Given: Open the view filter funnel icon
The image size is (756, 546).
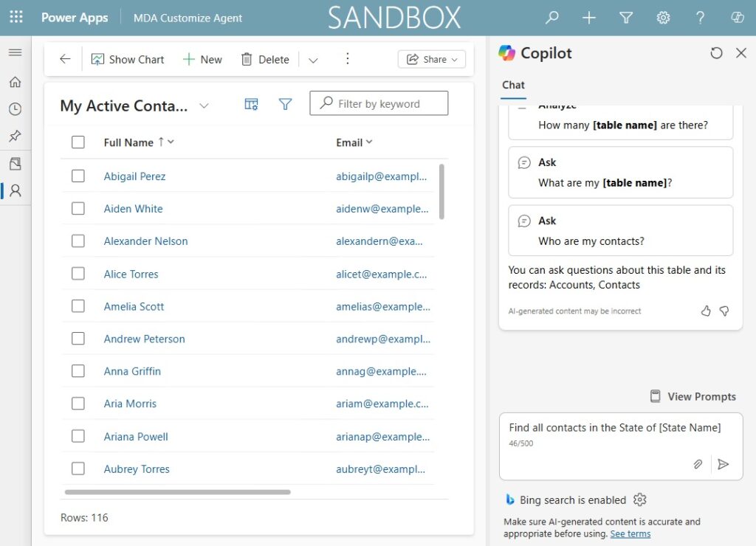Looking at the screenshot, I should pos(286,105).
